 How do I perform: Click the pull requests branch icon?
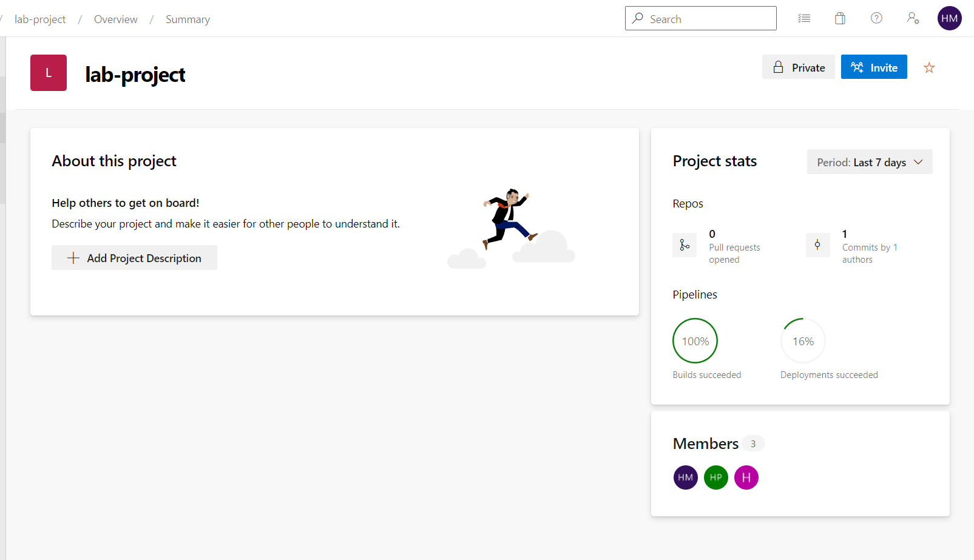(685, 245)
